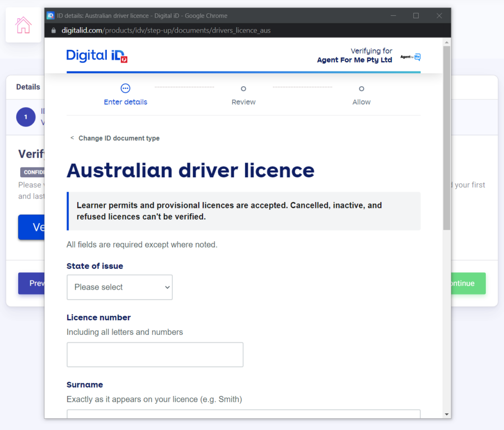Click 'Exactly as it appears on your licence' hint

[x=154, y=399]
